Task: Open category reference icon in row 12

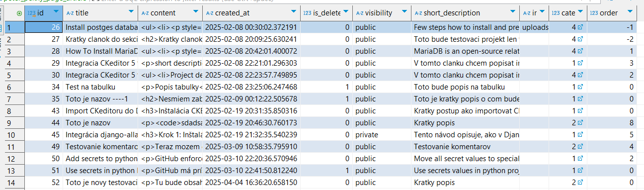Action: [580, 159]
